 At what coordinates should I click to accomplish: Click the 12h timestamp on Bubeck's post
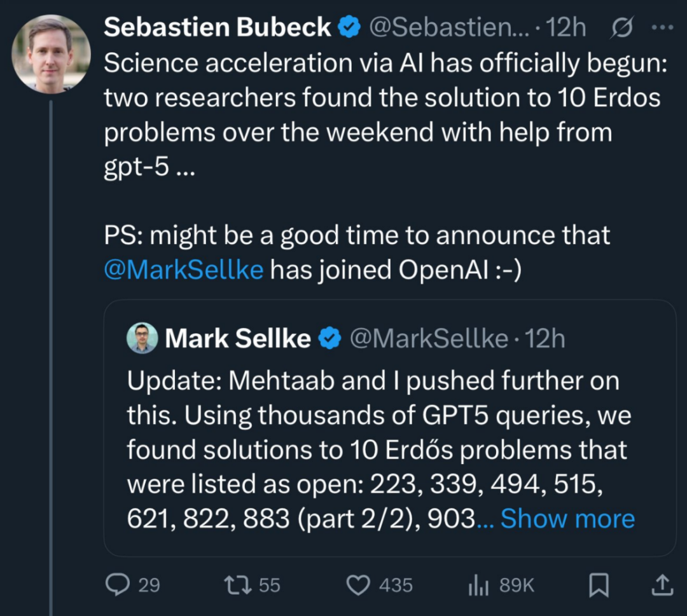pos(568,27)
